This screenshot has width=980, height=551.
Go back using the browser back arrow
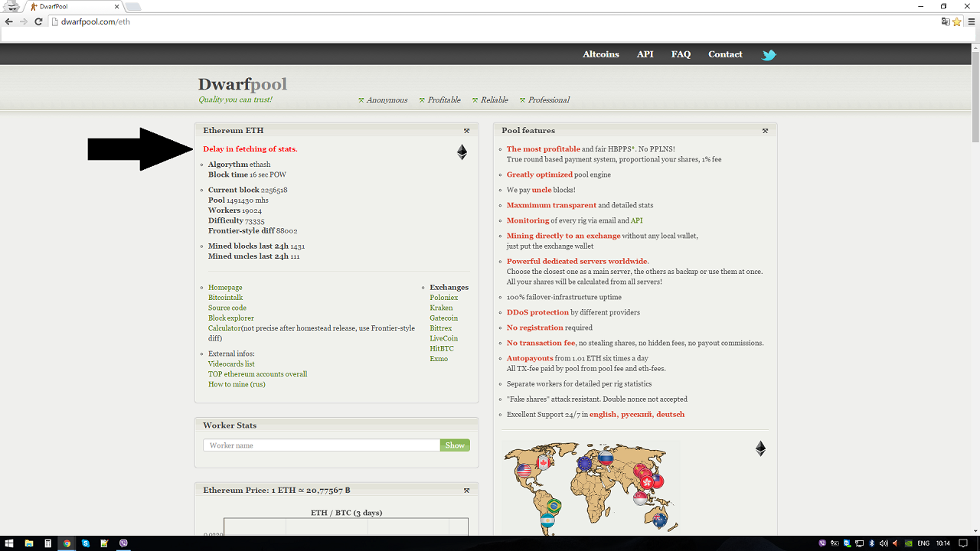point(9,21)
